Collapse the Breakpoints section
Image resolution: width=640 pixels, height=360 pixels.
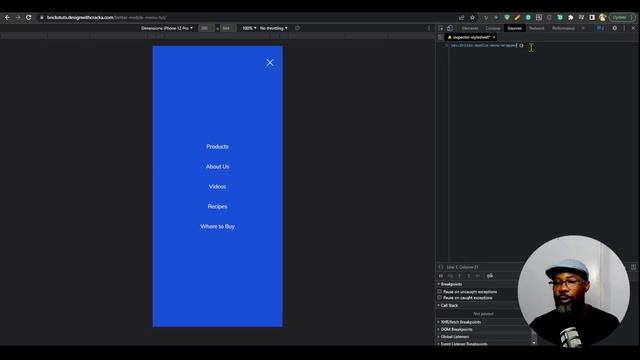pos(450,284)
